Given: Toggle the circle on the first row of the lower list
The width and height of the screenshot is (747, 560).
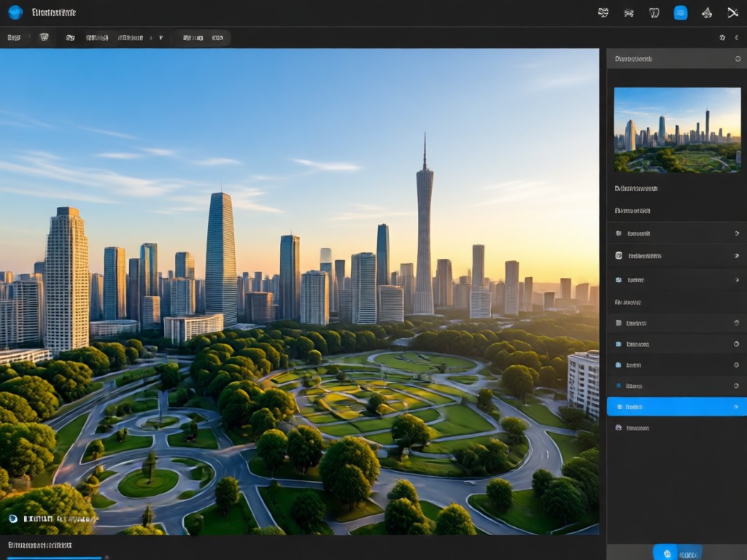Looking at the screenshot, I should (x=736, y=323).
